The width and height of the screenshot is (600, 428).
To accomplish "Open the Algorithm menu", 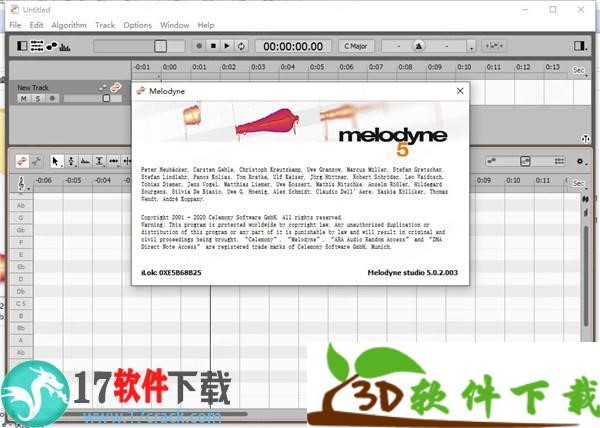I will [69, 25].
